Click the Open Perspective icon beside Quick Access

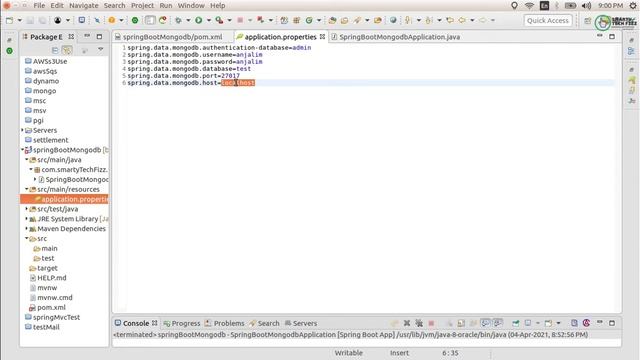click(587, 20)
